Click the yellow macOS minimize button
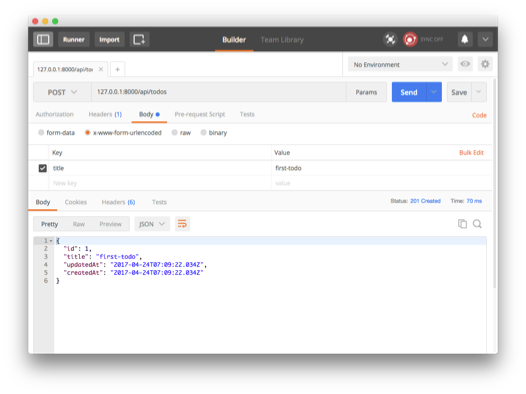 click(x=45, y=21)
